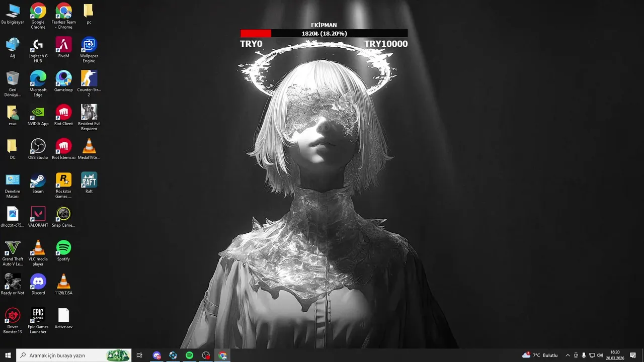Open the Windows Start menu

[x=8, y=355]
